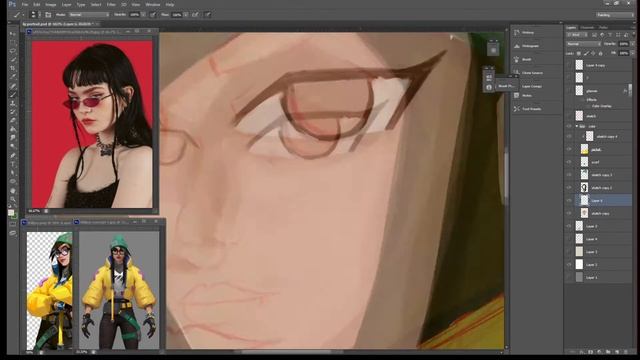Select the Quick Selection tool
The height and width of the screenshot is (360, 640).
click(x=13, y=60)
